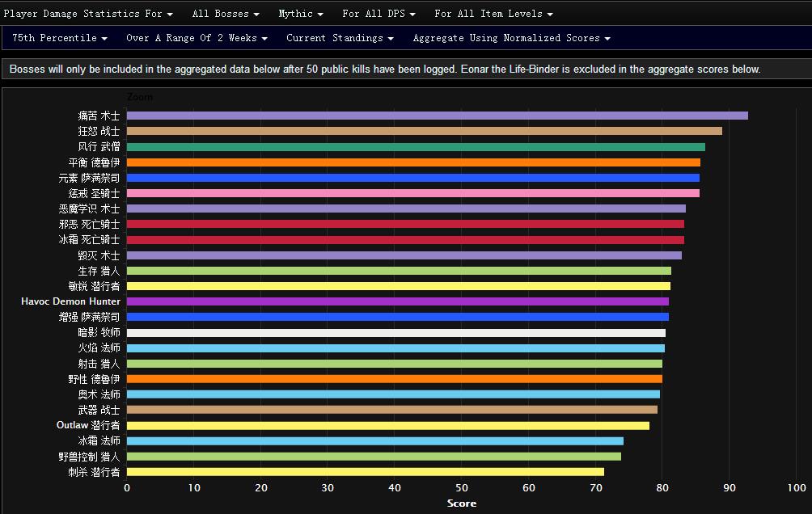Click the orange bar for 野性 德鲁伊
The image size is (812, 514).
click(x=395, y=379)
